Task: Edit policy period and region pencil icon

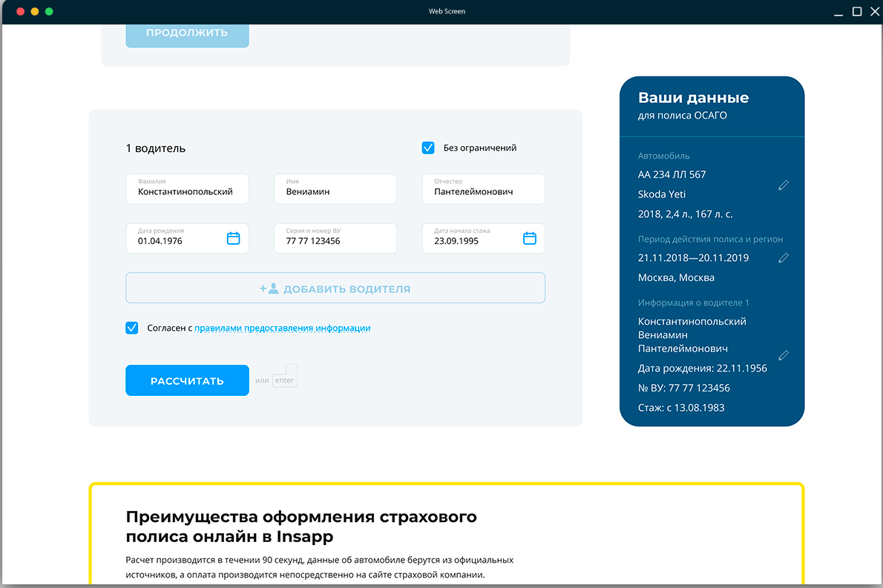Action: point(784,258)
